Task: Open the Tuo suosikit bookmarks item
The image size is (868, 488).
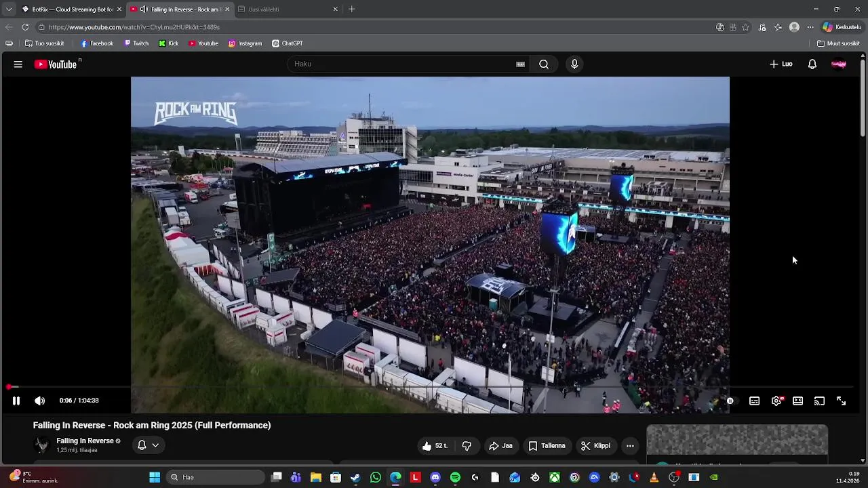Action: [x=45, y=43]
